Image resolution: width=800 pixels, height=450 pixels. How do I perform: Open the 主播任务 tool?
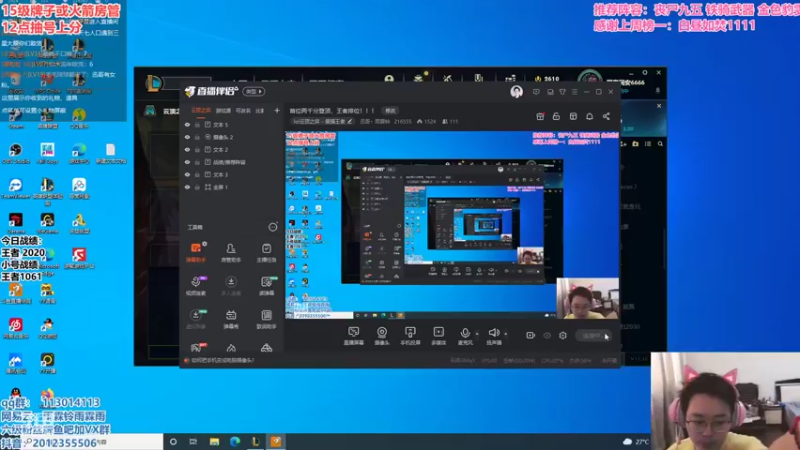click(x=266, y=253)
